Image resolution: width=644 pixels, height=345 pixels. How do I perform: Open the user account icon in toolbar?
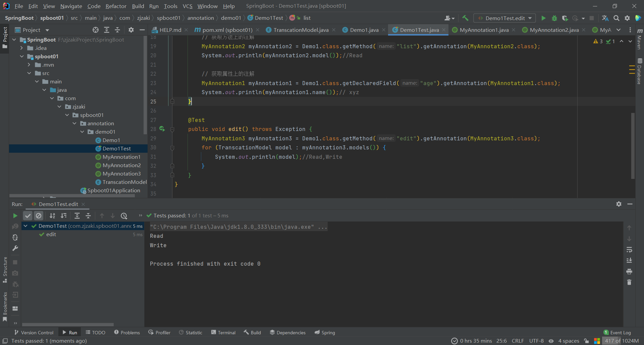click(449, 18)
